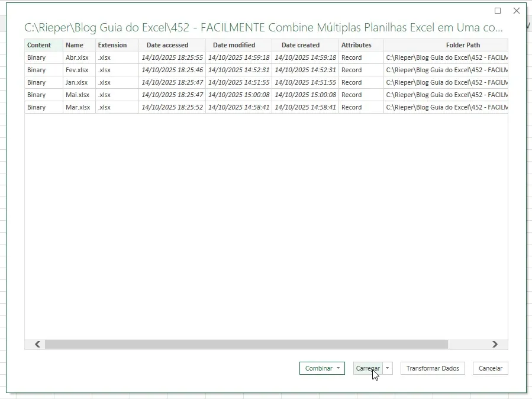Image resolution: width=532 pixels, height=399 pixels.
Task: Click the Mar.xlsx name cell
Action: point(79,107)
